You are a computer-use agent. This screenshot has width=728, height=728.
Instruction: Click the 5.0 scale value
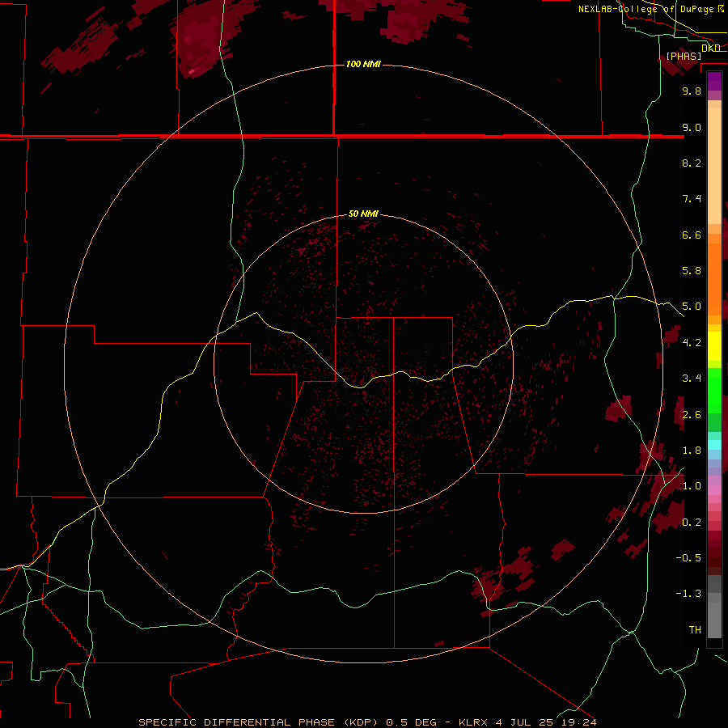click(692, 307)
